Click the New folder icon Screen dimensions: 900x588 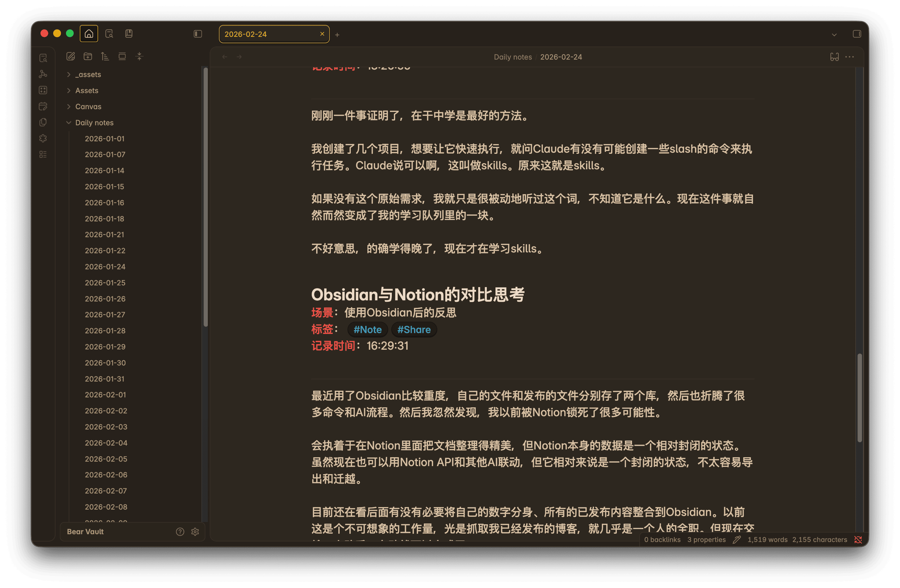tap(88, 56)
